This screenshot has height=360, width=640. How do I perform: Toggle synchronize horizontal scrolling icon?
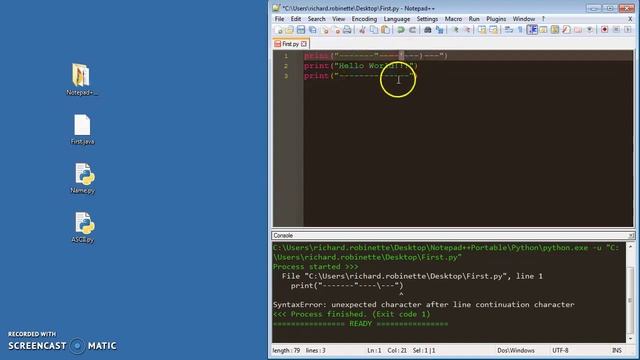click(x=493, y=30)
